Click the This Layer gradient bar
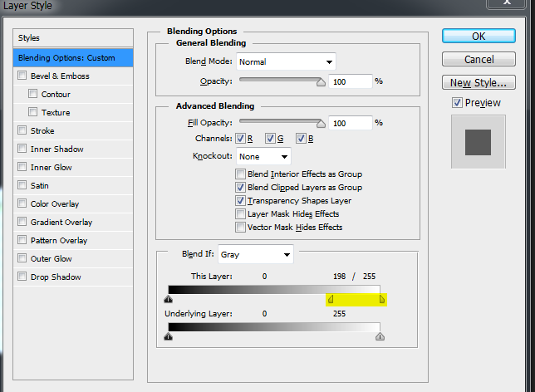The width and height of the screenshot is (535, 392). 274,290
